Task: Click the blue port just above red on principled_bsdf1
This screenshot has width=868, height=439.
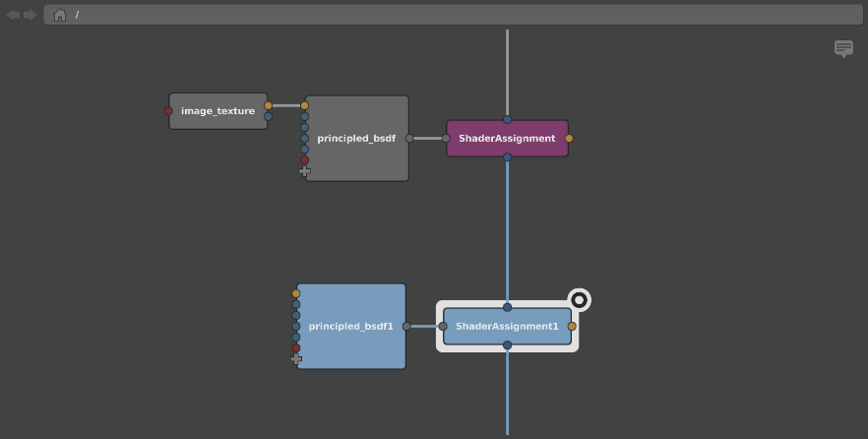Action: tap(295, 337)
